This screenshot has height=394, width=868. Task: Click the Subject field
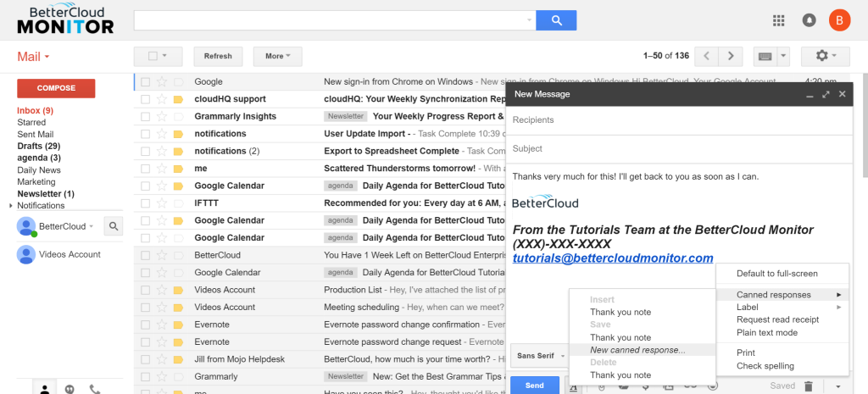679,149
